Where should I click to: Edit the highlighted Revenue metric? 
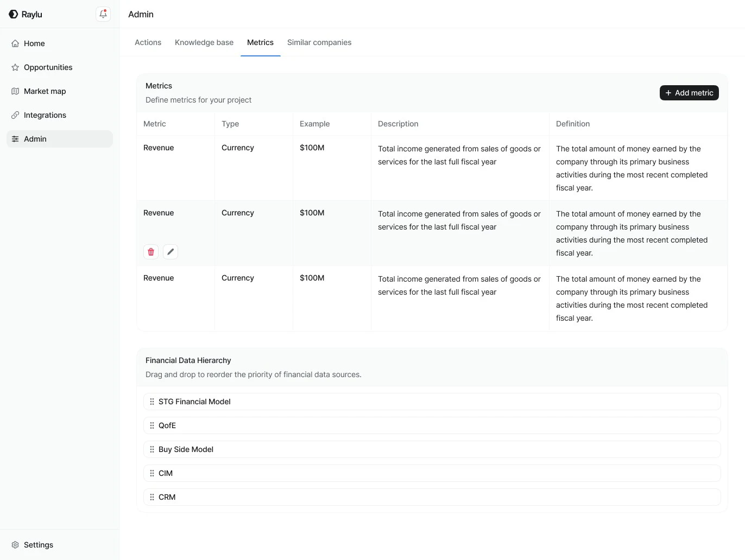tap(171, 252)
